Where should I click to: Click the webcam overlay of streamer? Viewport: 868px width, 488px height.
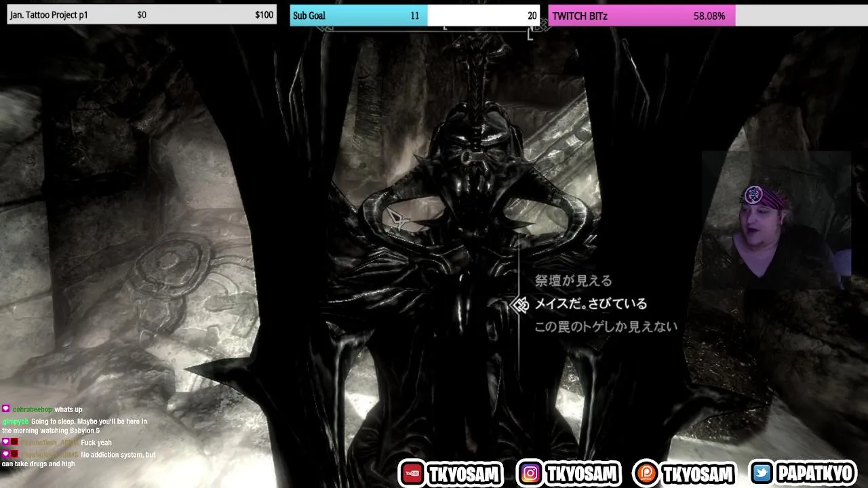pos(776,220)
